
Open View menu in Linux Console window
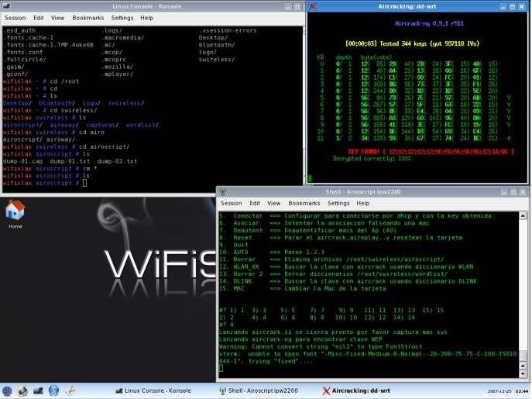pyautogui.click(x=57, y=18)
